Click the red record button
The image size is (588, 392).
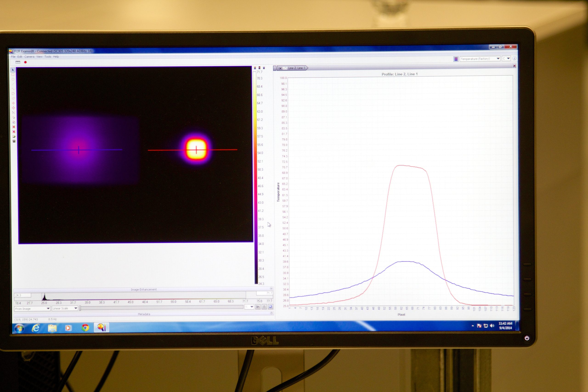point(25,62)
